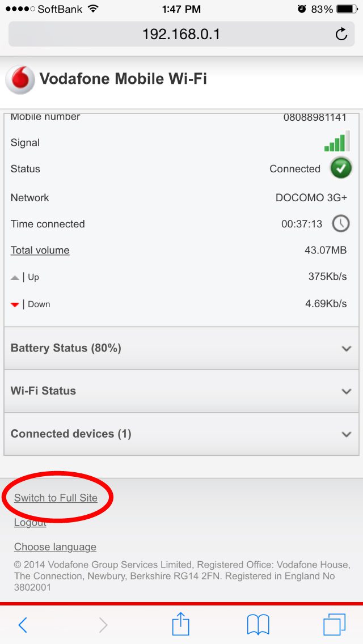363x644 pixels.
Task: Open Safari Bookmarks
Action: [258, 624]
